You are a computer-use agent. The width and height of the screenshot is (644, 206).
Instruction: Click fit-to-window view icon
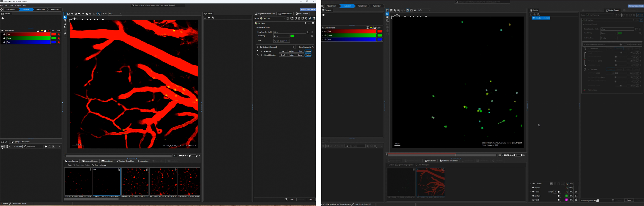[x=99, y=14]
